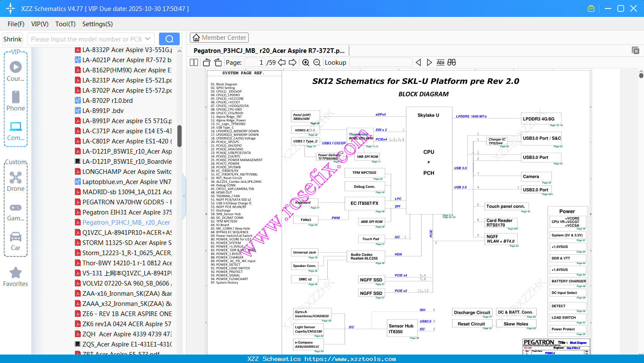Open LA-B702P r1.0.brd board file
The image size is (644, 363).
[104, 101]
